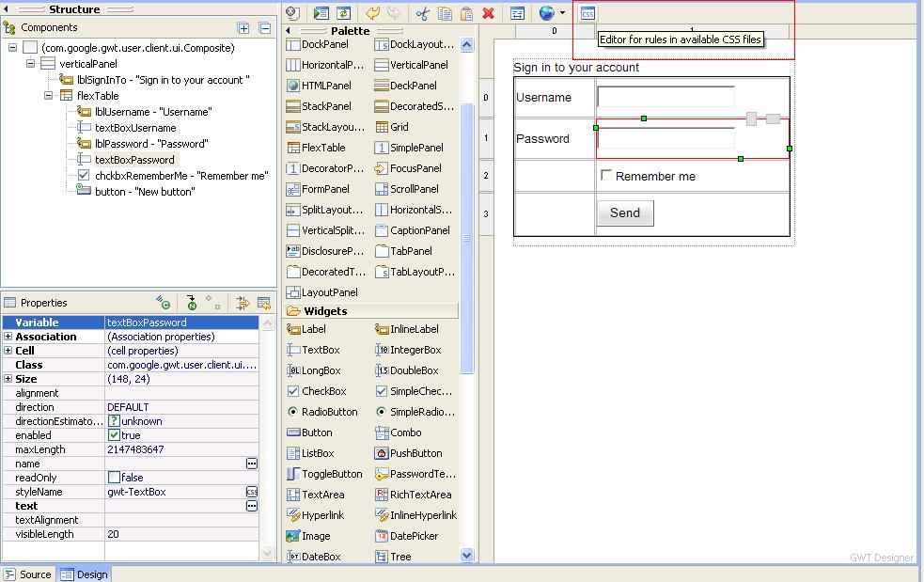Screen dimensions: 924x582
Task: Choose PushButton widget from palette
Action: point(408,453)
